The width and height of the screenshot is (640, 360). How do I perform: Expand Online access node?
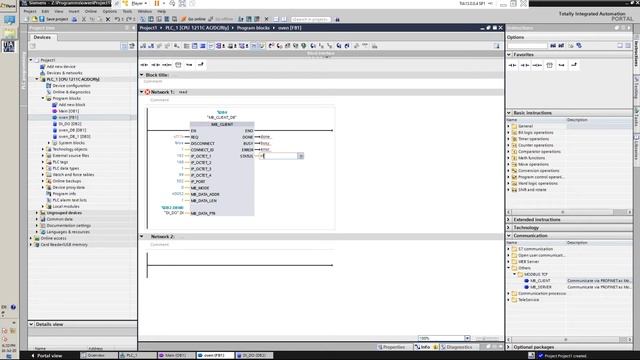(x=31, y=238)
